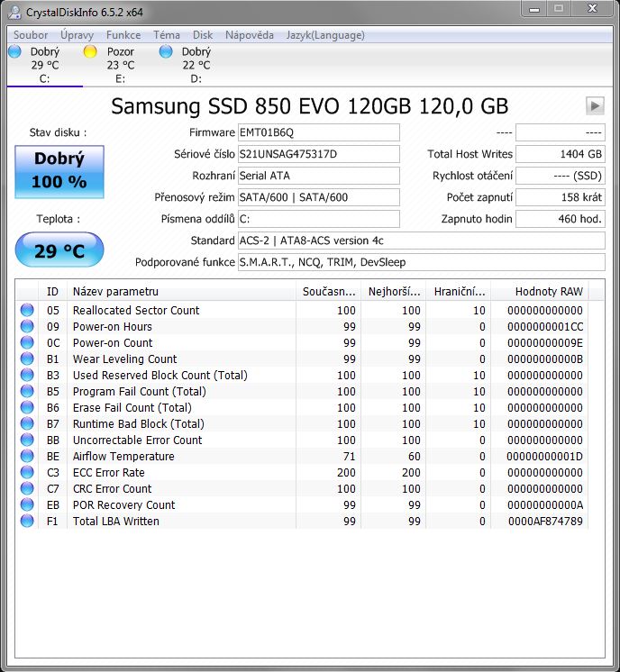
Task: Click the transfer mode field SATA/600
Action: point(319,197)
